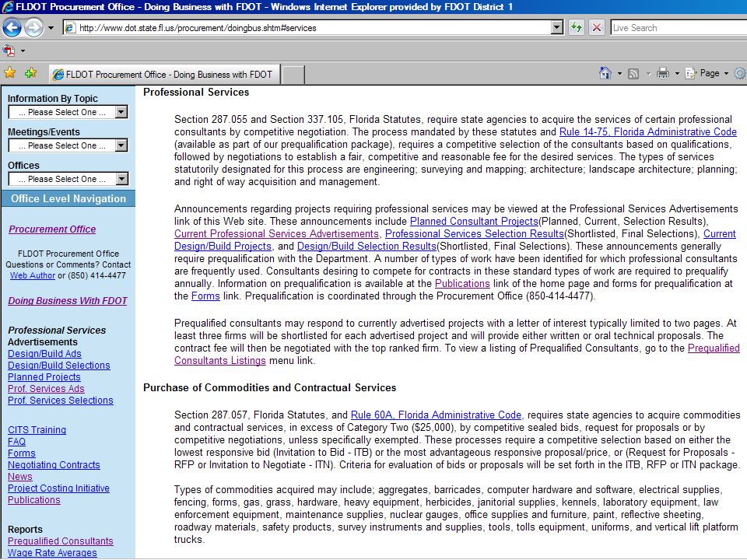Open the address bar history dropdown
Image resolution: width=747 pixels, height=560 pixels.
(x=557, y=28)
